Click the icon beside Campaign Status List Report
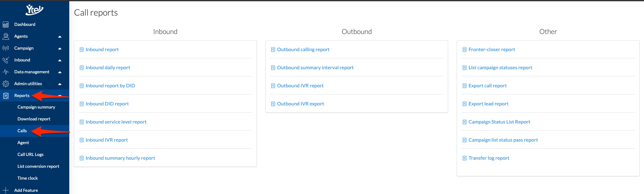The image size is (644, 194). (x=464, y=122)
